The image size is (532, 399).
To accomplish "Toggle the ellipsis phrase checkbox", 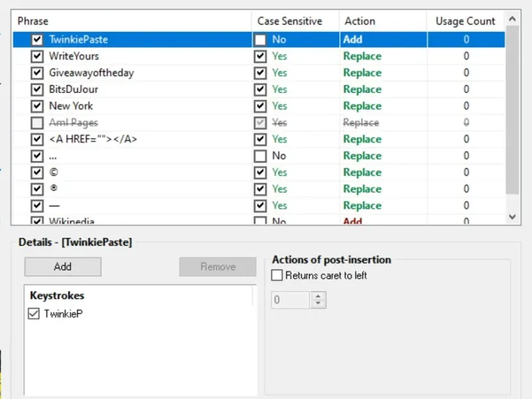I will [37, 156].
